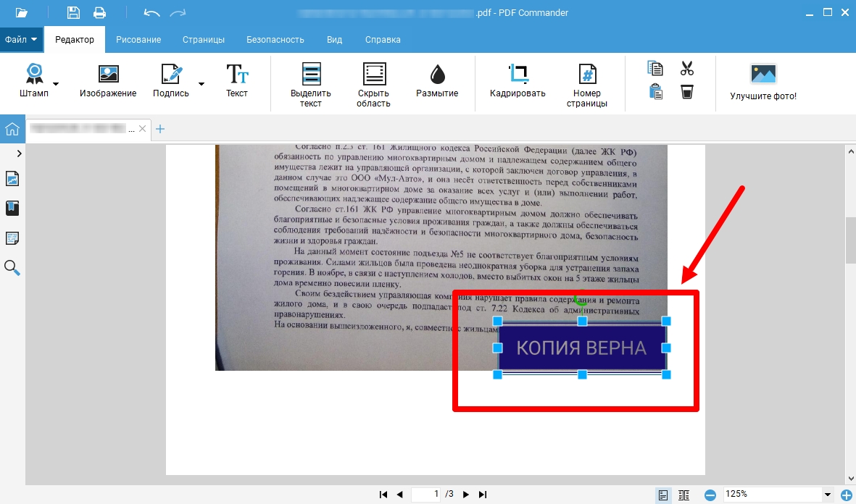Add page numbers with Номер страницы
Screen dimensions: 856x504
point(586,83)
